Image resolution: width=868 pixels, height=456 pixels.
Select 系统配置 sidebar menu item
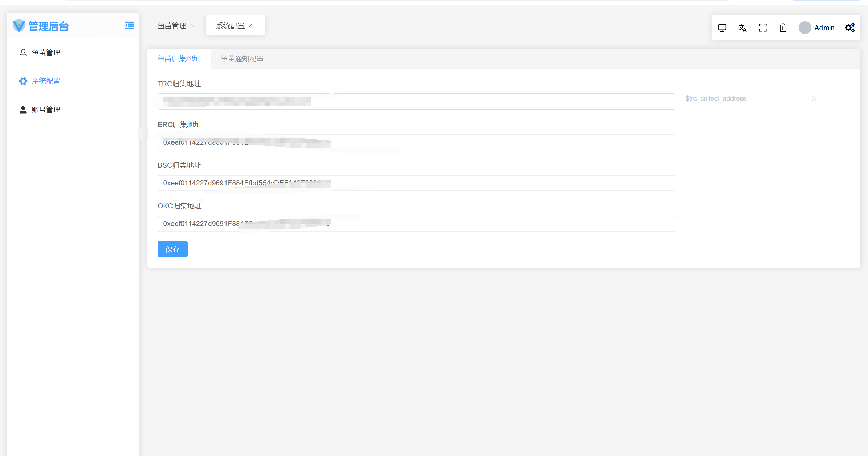[x=46, y=81]
